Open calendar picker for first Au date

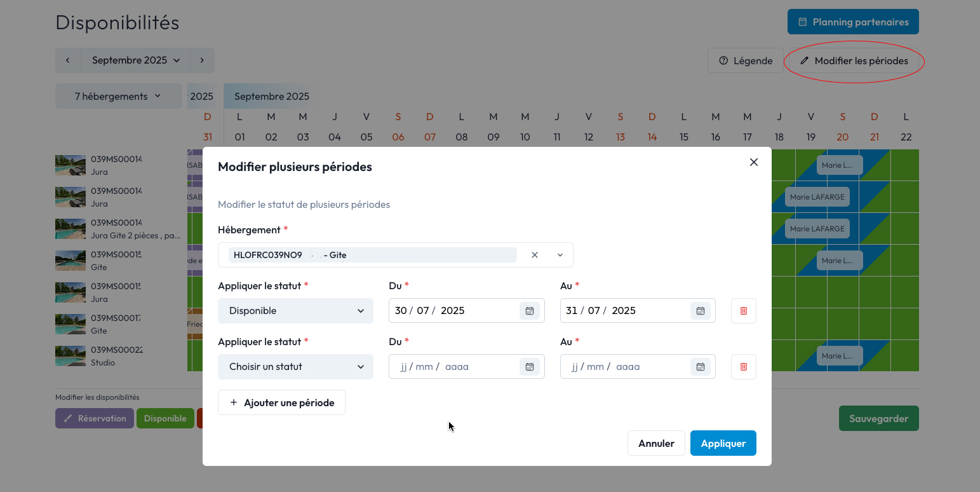tap(700, 311)
